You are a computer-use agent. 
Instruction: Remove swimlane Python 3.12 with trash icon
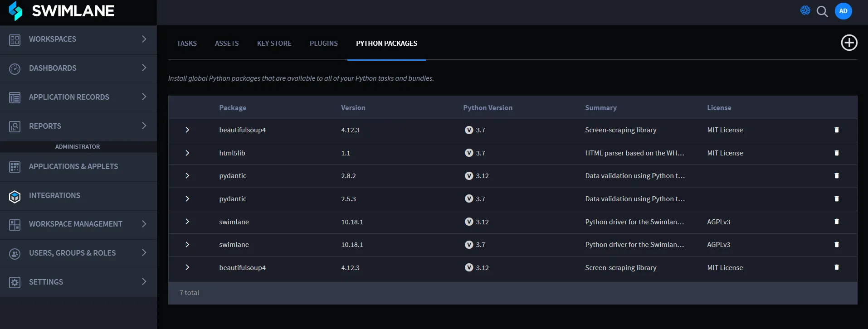point(836,222)
